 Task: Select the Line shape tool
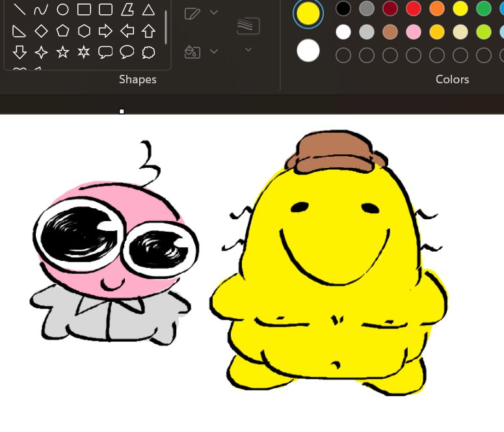[x=20, y=10]
